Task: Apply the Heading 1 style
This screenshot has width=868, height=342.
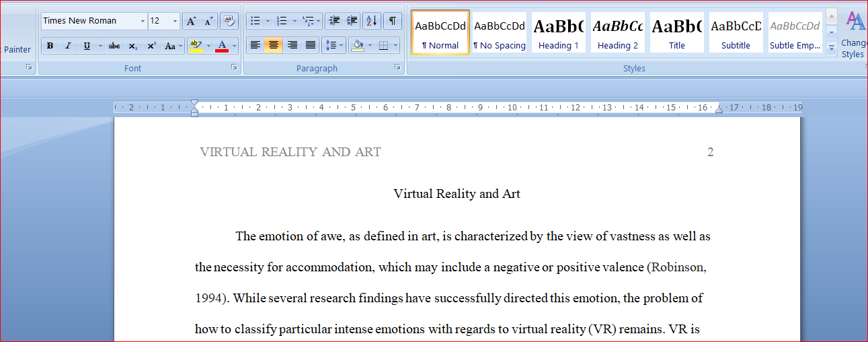Action: 559,32
